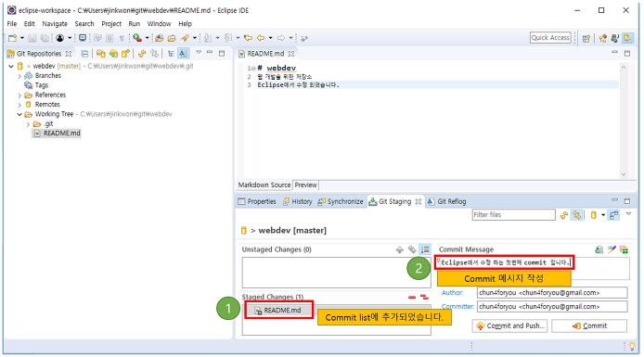The image size is (644, 357).
Task: Open the File menu
Action: (x=12, y=24)
